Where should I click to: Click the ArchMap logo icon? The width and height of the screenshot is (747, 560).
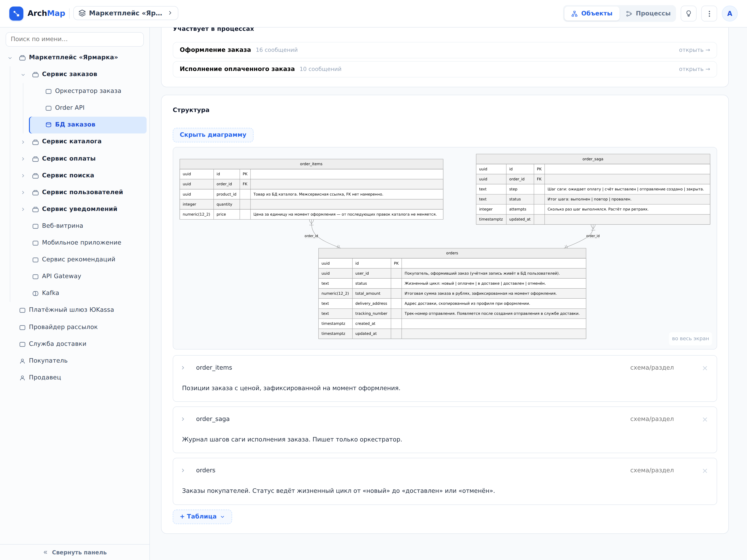point(16,14)
